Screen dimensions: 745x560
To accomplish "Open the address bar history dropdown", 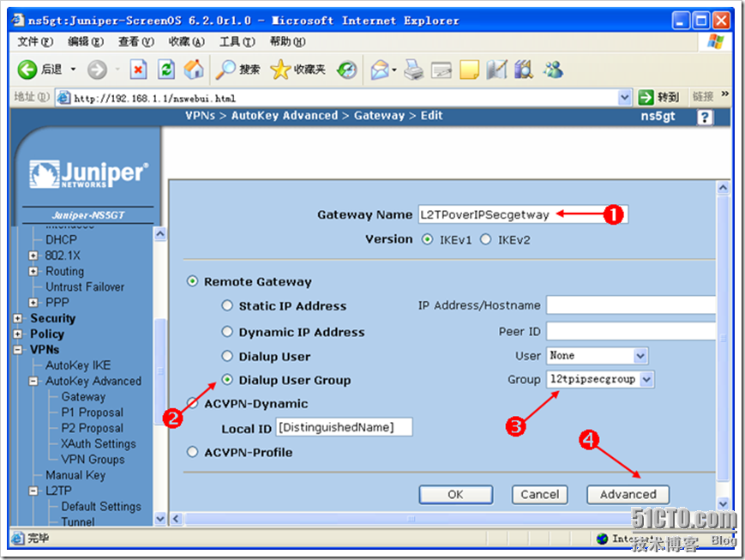I will click(625, 98).
